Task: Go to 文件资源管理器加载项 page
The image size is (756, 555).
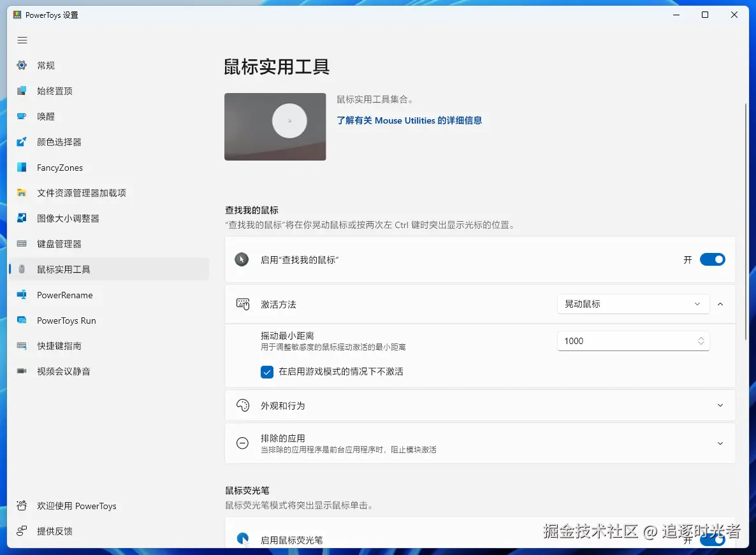Action: (x=81, y=193)
